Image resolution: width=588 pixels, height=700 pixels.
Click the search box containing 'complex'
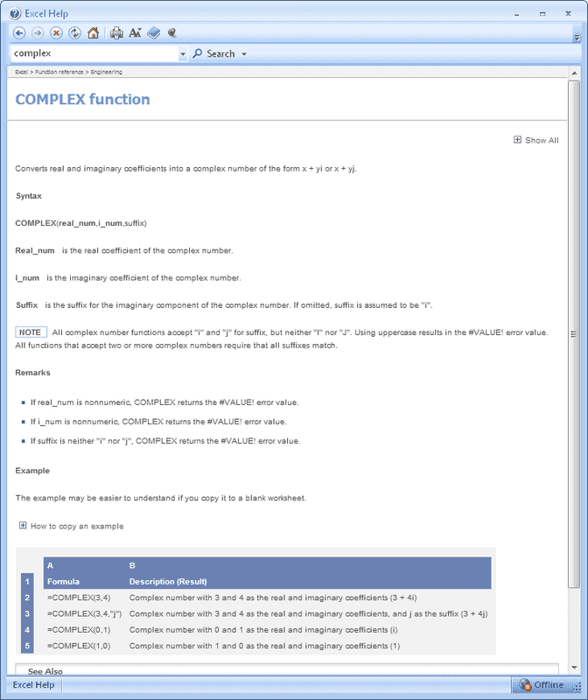tap(94, 53)
